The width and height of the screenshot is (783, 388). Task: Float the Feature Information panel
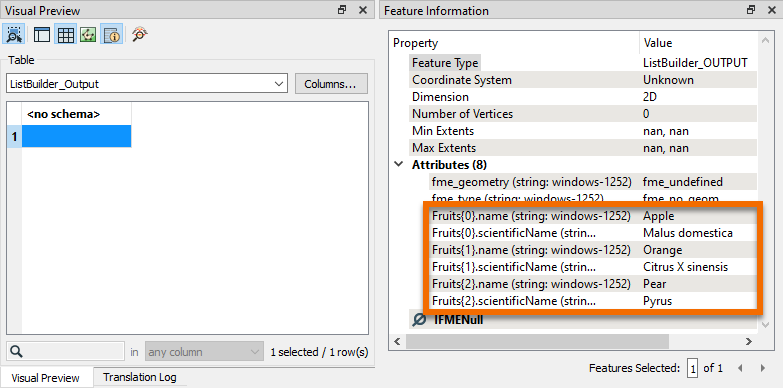751,10
